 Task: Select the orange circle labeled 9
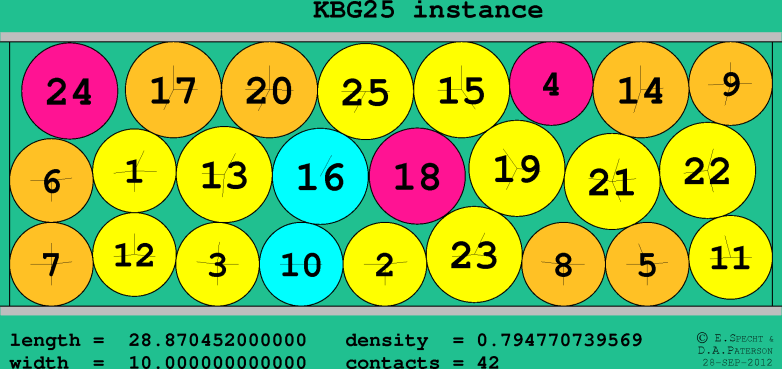[x=731, y=84]
